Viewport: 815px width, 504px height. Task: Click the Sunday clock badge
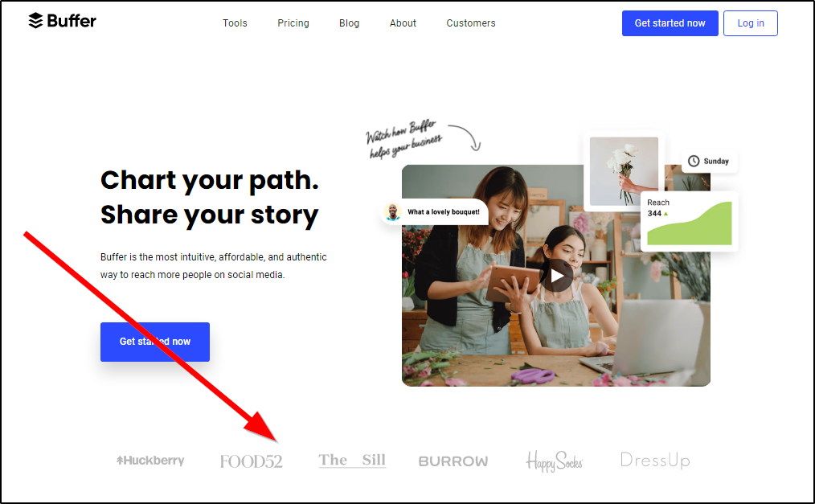(709, 161)
